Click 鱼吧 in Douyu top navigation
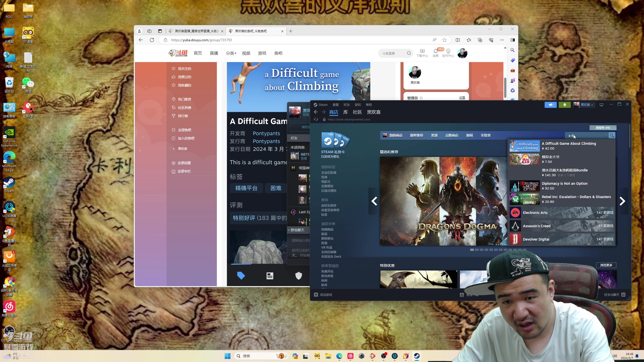Image resolution: width=644 pixels, height=362 pixels. point(278,53)
